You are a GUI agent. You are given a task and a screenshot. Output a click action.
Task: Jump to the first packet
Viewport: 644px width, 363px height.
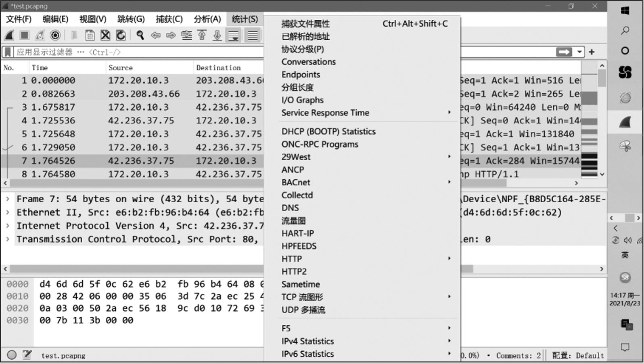tap(202, 36)
